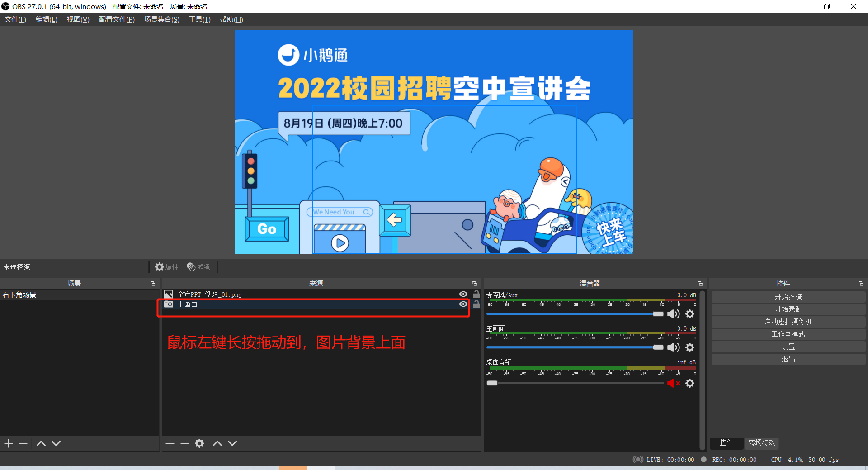Open the 场景集合(S) menu
This screenshot has height=470, width=868.
(x=162, y=19)
